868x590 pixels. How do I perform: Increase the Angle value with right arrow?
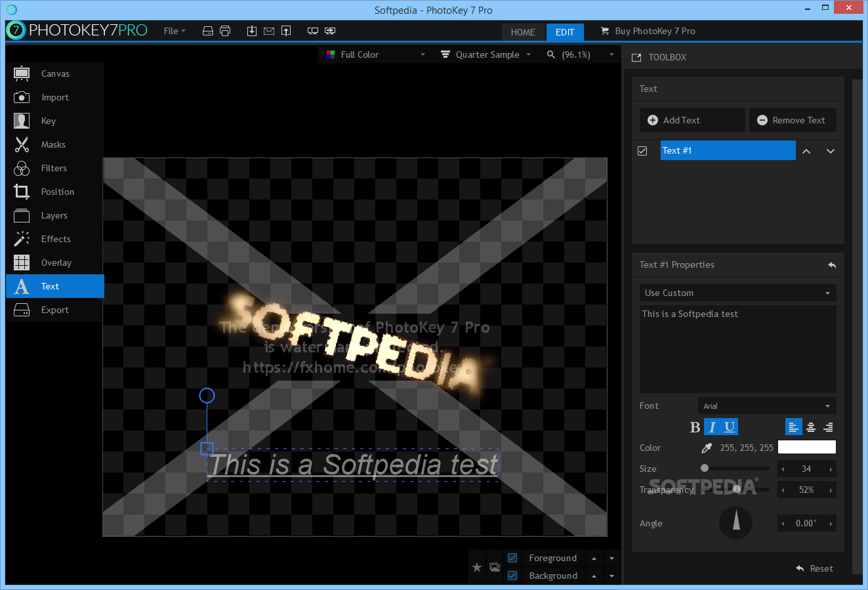tap(831, 524)
